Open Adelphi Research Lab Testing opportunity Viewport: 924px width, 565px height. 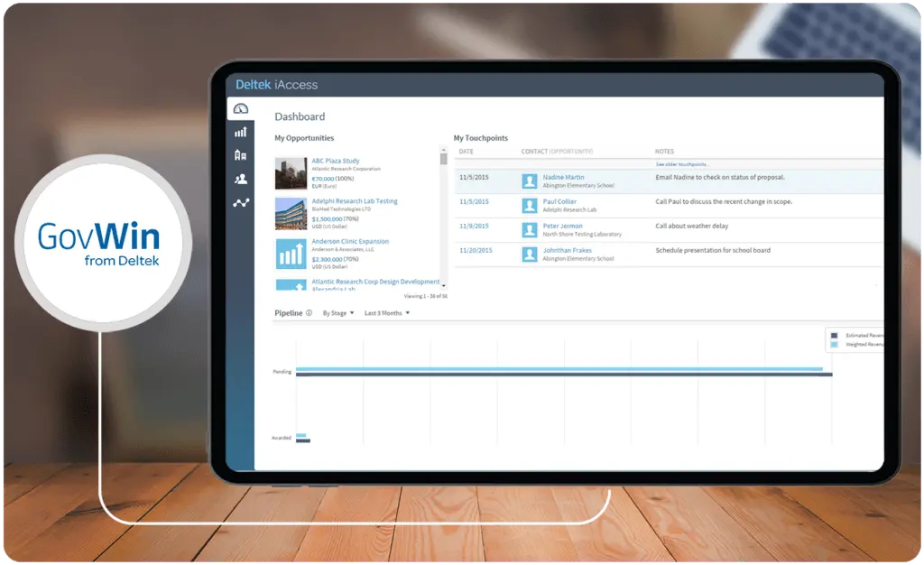[x=354, y=201]
